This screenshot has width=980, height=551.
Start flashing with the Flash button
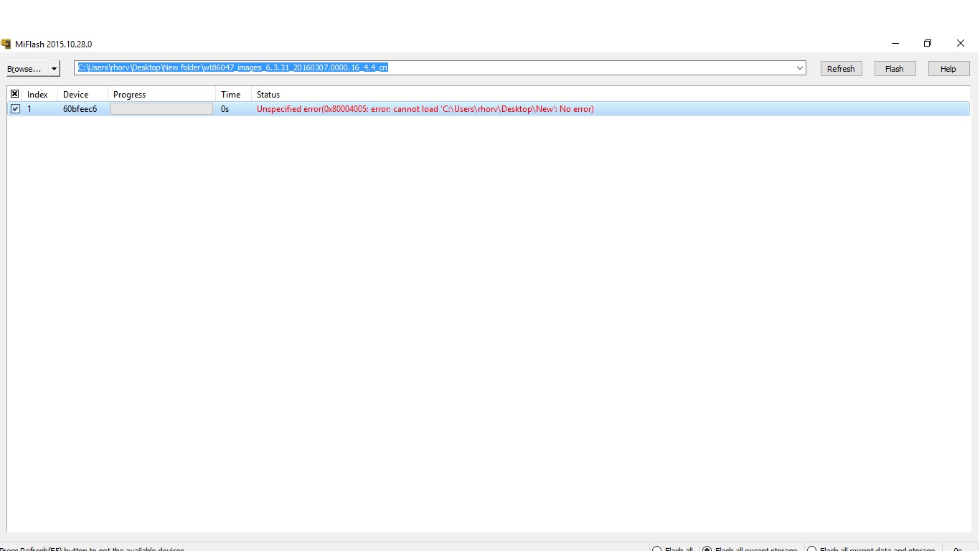[894, 69]
